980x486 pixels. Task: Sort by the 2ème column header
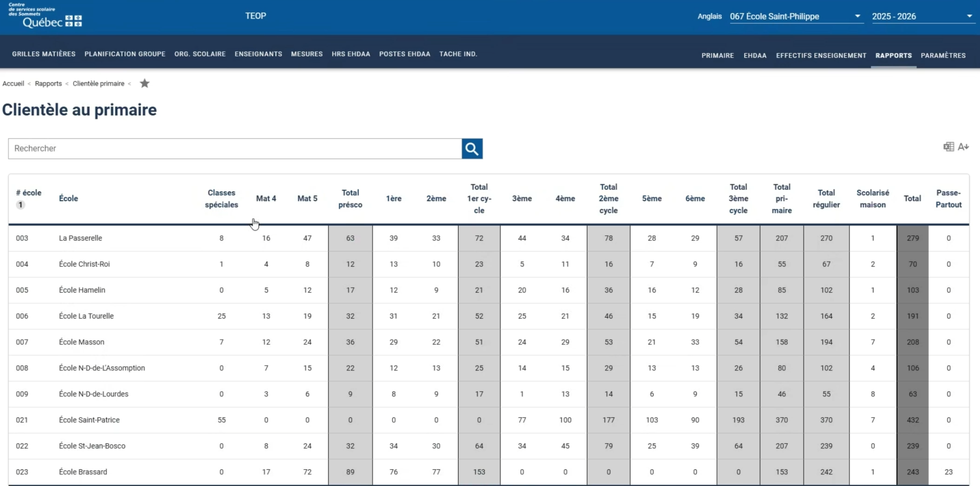(x=436, y=198)
